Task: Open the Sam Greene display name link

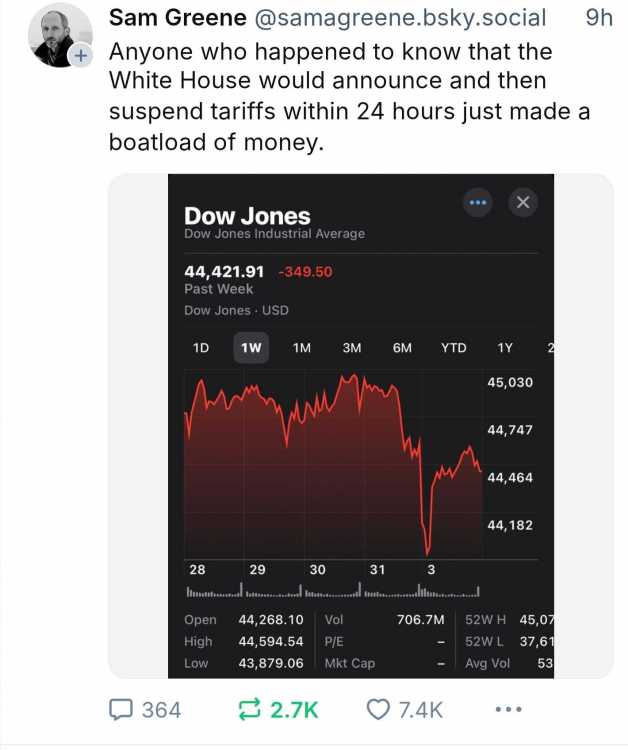Action: [178, 18]
